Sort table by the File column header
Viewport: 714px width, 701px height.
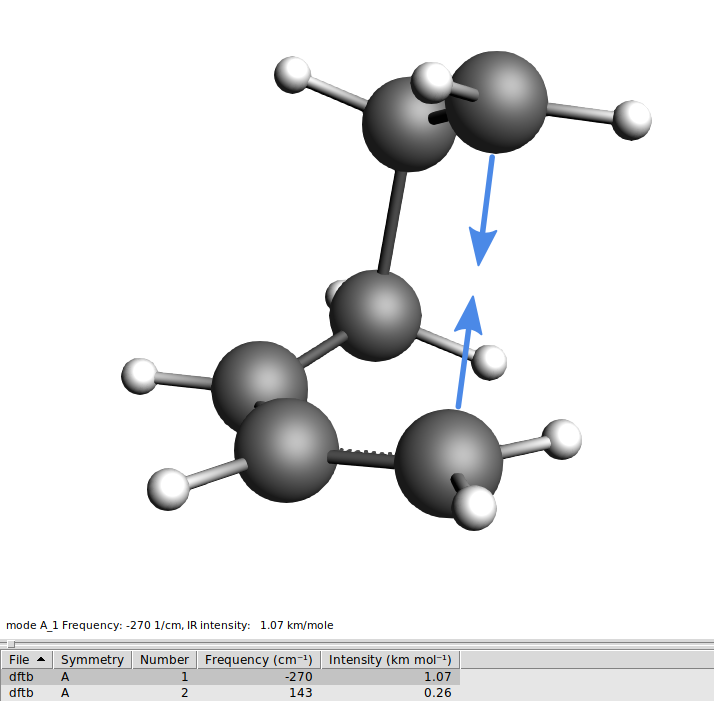point(27,660)
